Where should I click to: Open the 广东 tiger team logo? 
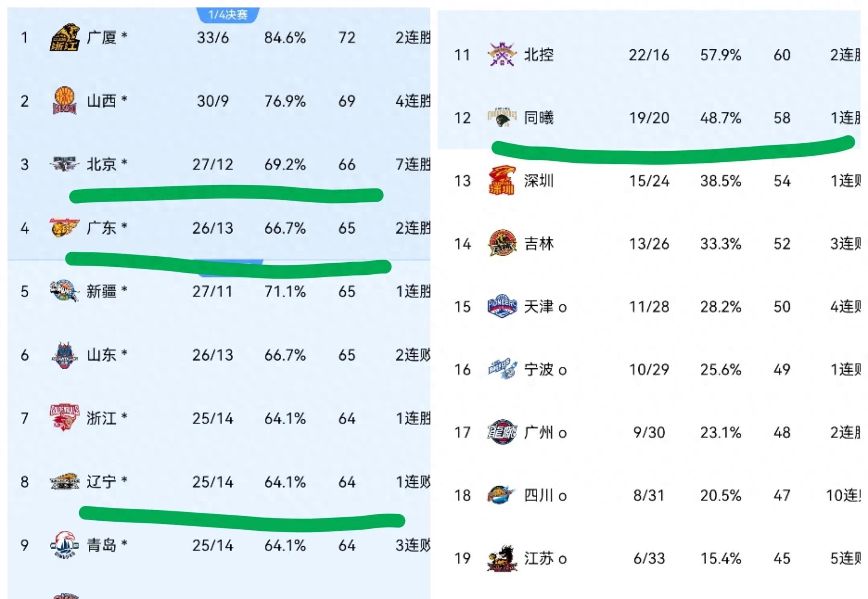click(64, 228)
